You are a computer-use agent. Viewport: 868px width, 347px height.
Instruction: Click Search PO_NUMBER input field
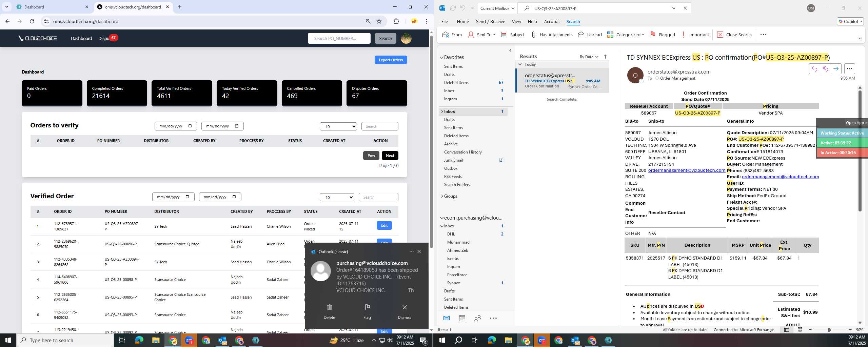[x=339, y=38]
